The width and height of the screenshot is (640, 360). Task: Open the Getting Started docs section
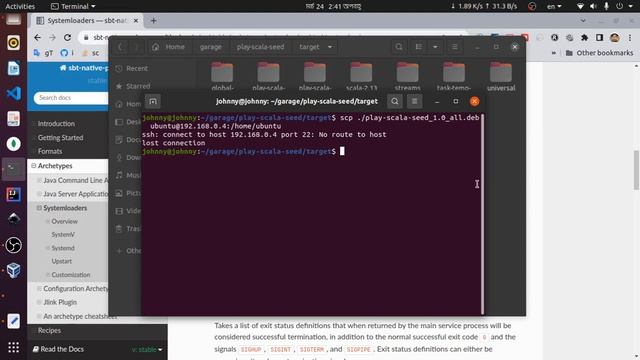tap(60, 138)
